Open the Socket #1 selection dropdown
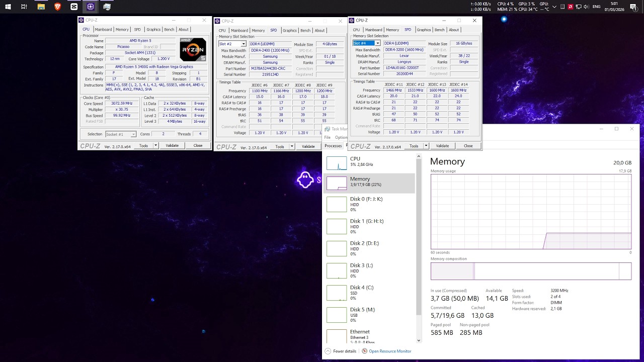The width and height of the screenshot is (644, 362). point(134,134)
